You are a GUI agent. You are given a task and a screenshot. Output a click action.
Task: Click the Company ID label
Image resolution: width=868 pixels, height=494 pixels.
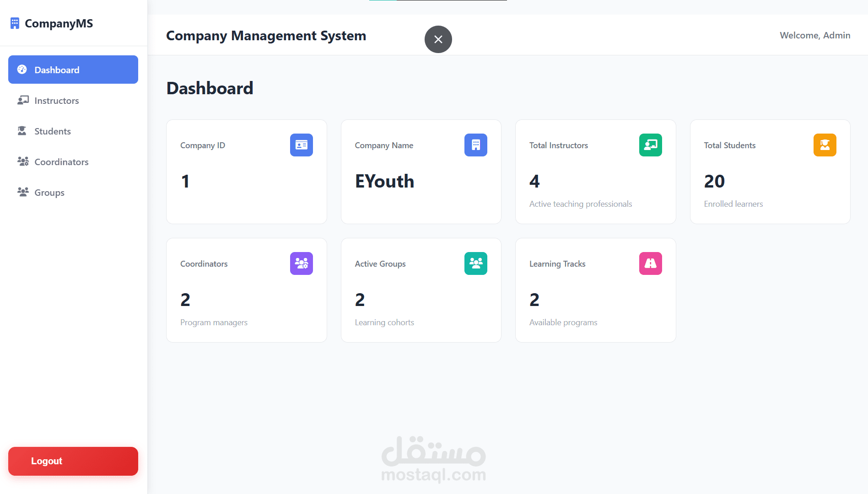click(x=203, y=145)
